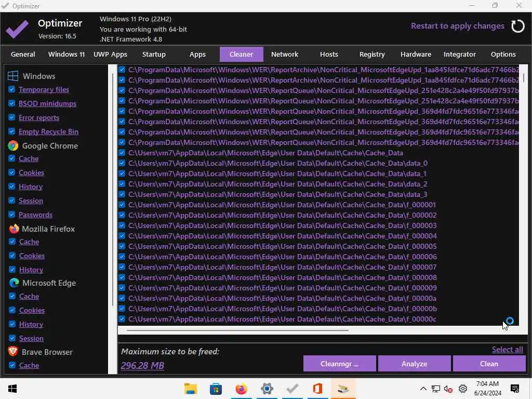
Task: Click the Analyze button
Action: pos(414,364)
